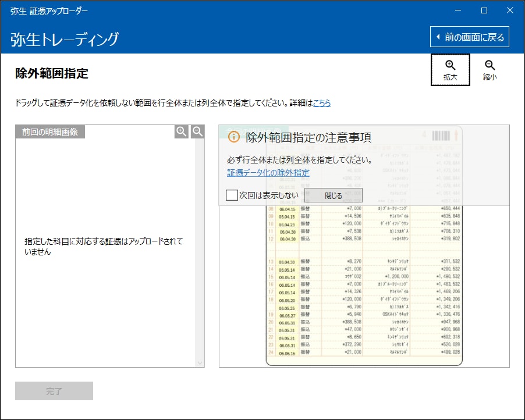525x420 pixels.
Task: Click the text 必ず行全体または列全体を指定してください。
Action: 300,160
